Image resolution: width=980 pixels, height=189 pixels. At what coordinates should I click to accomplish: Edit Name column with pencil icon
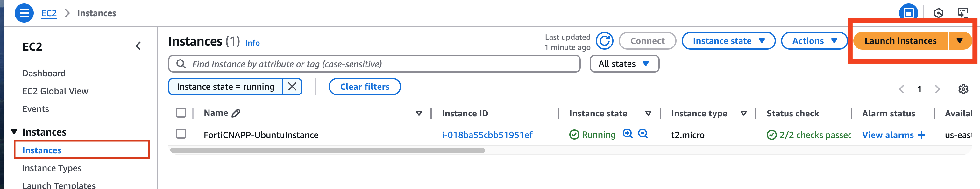[x=236, y=113]
